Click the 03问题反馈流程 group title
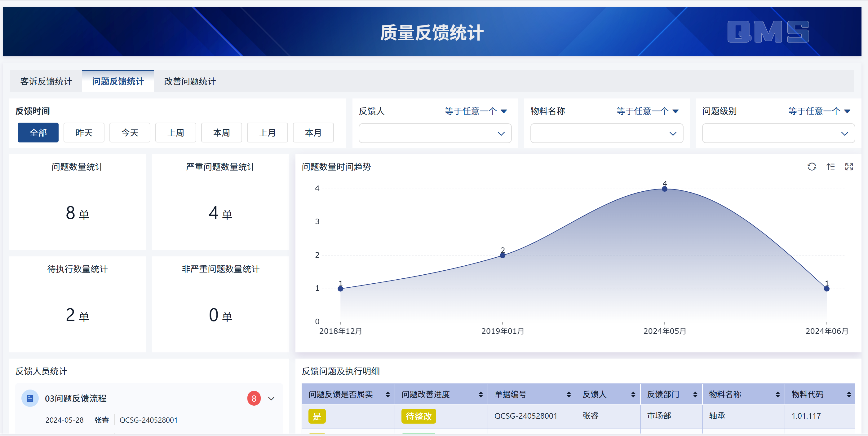 [x=75, y=398]
